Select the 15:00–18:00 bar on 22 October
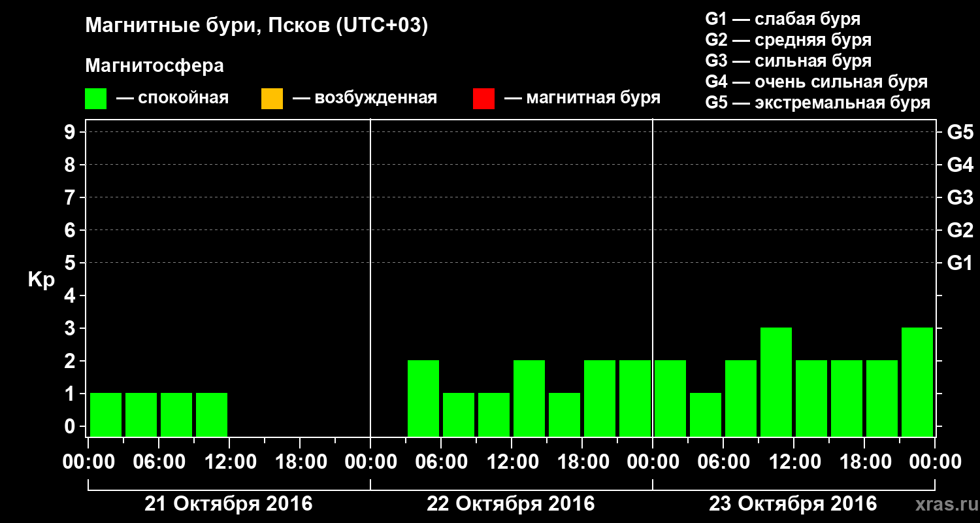 [x=564, y=414]
